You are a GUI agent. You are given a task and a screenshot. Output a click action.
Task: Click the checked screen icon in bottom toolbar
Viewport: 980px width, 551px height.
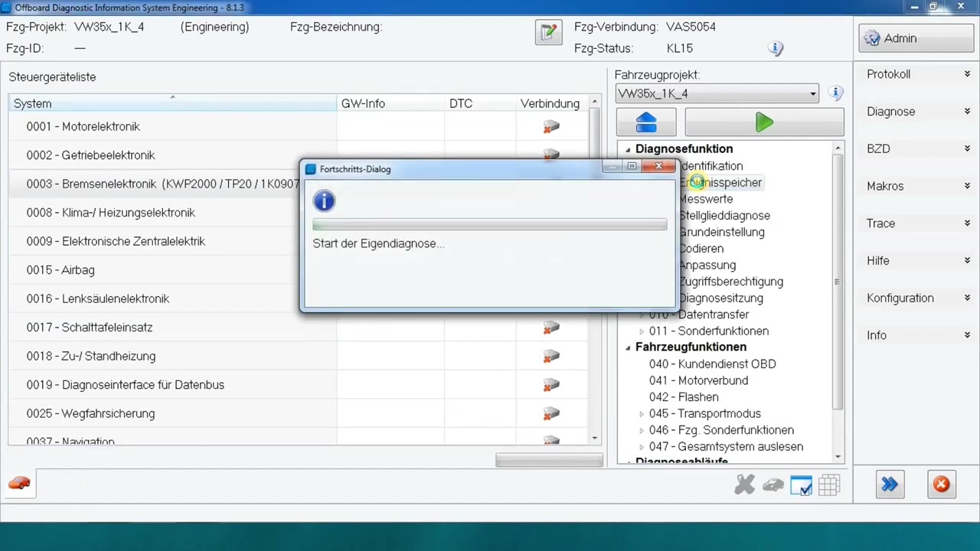pos(801,485)
